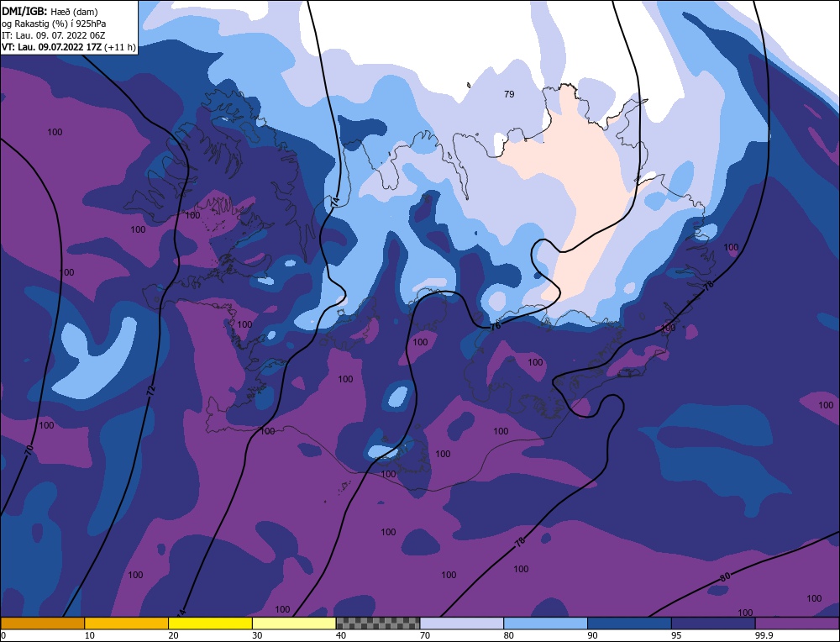The image size is (840, 642).
Task: Click the '90' legend scale value
Action: [x=593, y=635]
